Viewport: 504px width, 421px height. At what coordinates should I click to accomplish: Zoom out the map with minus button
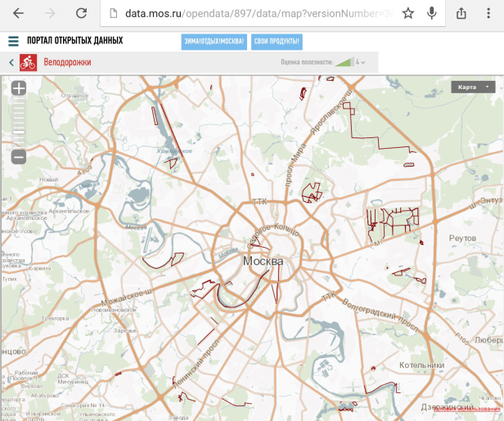19,156
